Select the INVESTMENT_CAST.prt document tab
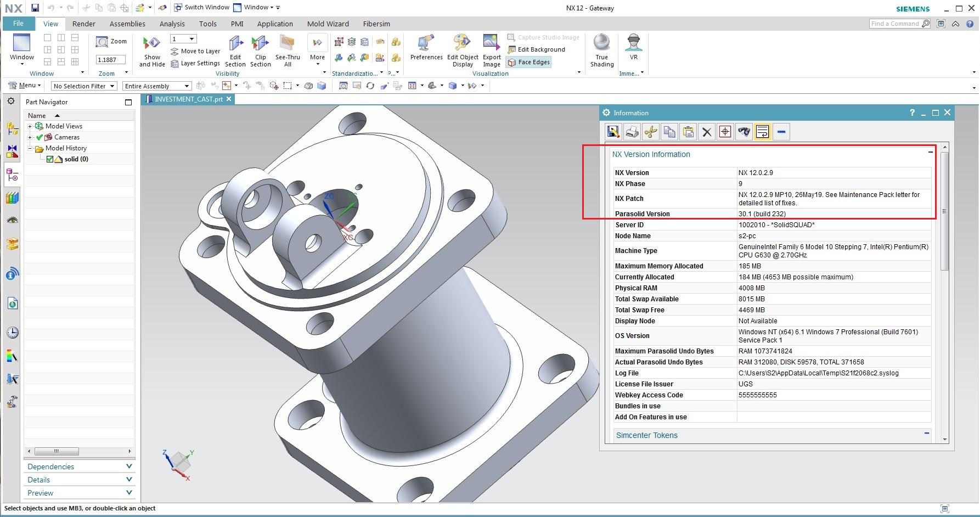Viewport: 980px width, 517px height. point(189,99)
